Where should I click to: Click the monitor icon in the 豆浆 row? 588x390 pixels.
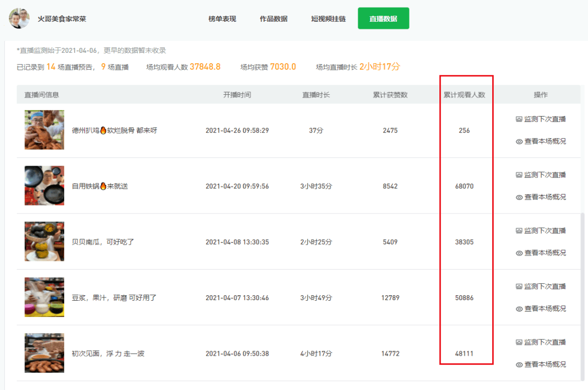point(519,287)
